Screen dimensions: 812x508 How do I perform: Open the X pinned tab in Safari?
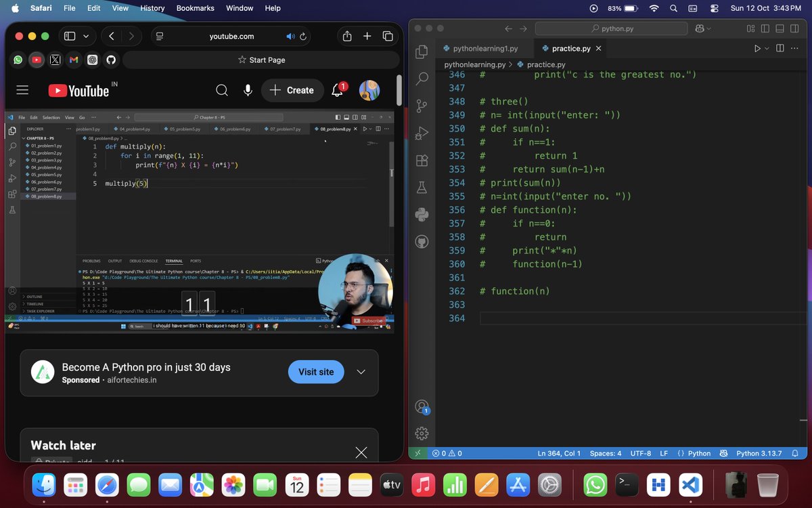tap(55, 60)
